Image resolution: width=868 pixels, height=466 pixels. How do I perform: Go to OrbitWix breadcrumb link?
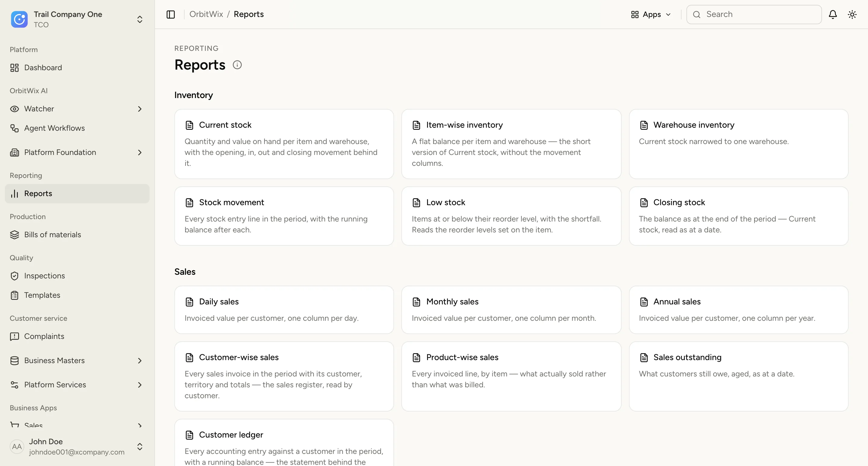(x=206, y=14)
